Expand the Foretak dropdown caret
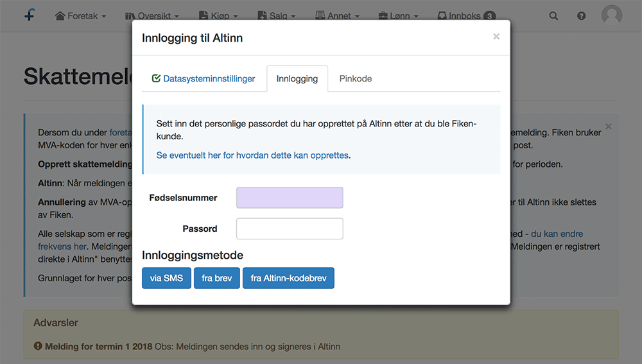 [104, 17]
